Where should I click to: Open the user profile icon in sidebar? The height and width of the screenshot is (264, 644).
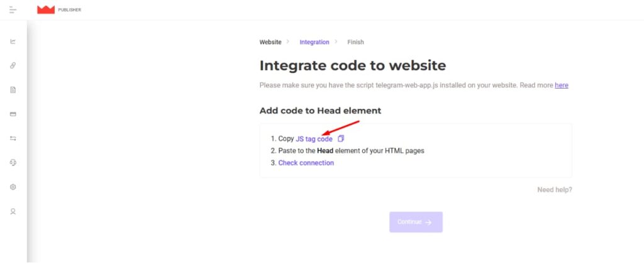click(13, 211)
